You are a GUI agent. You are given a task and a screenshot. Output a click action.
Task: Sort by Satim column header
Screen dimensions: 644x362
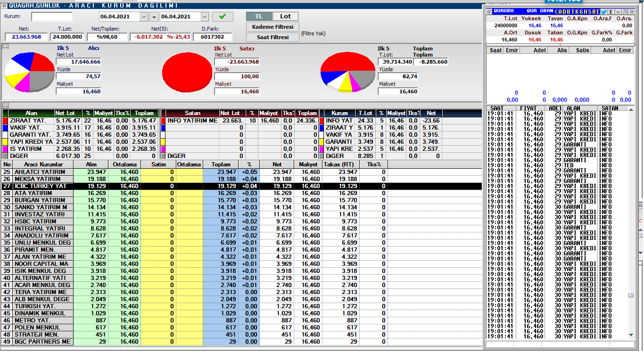[158, 165]
